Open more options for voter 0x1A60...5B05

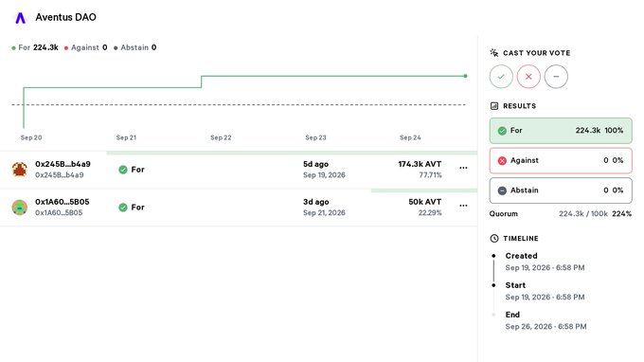click(x=463, y=206)
